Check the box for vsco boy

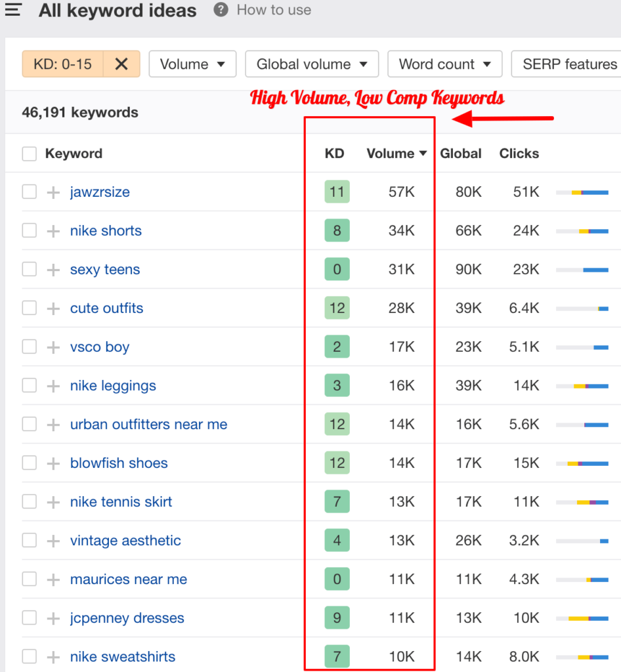(29, 346)
